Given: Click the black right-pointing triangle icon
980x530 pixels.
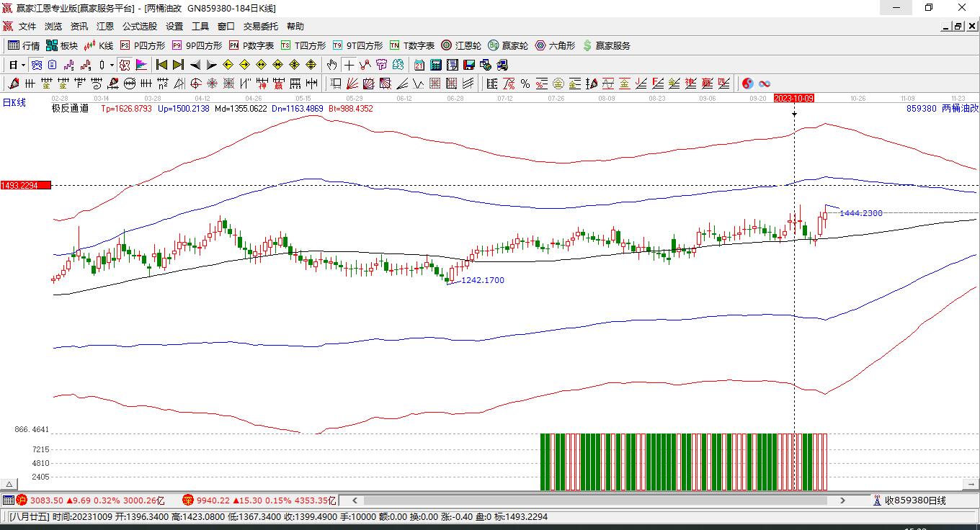Looking at the screenshot, I should coord(211,65).
